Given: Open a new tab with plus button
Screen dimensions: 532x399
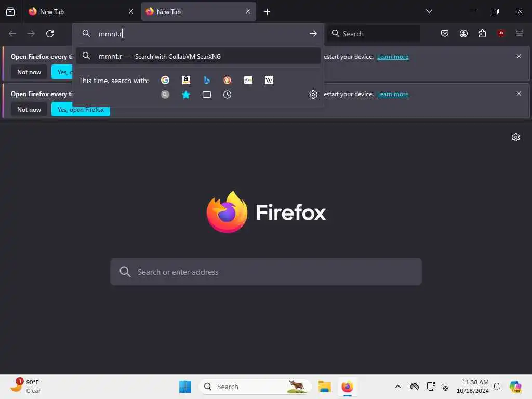Looking at the screenshot, I should point(268,12).
